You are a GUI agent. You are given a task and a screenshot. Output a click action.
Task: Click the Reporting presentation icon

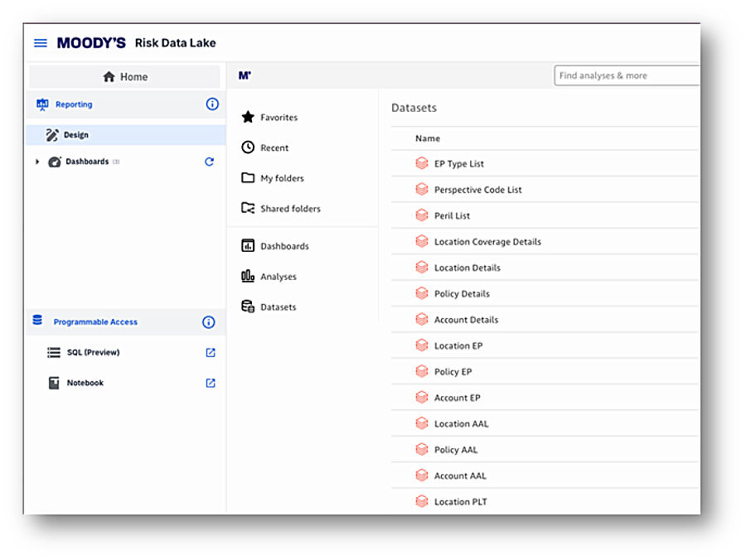(x=42, y=104)
